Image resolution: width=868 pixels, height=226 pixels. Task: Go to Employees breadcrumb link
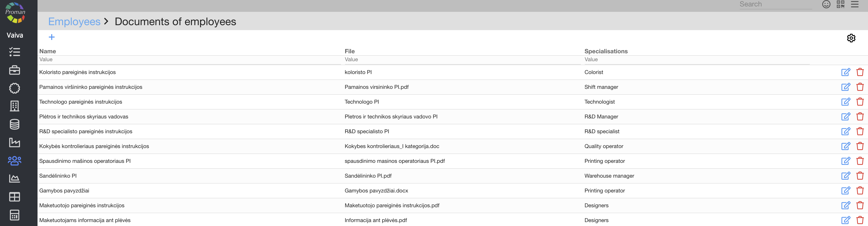(x=74, y=21)
